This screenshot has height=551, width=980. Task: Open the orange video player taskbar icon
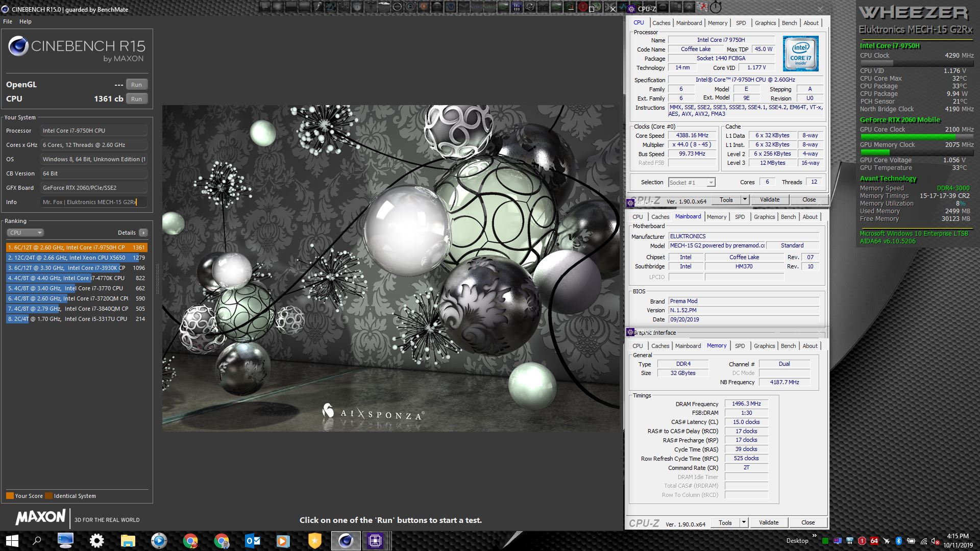(x=283, y=540)
